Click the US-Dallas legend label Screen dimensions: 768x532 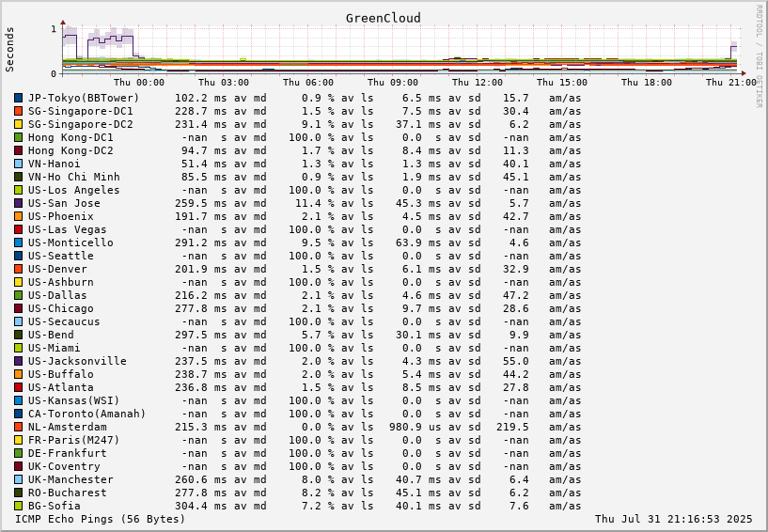pyautogui.click(x=57, y=295)
